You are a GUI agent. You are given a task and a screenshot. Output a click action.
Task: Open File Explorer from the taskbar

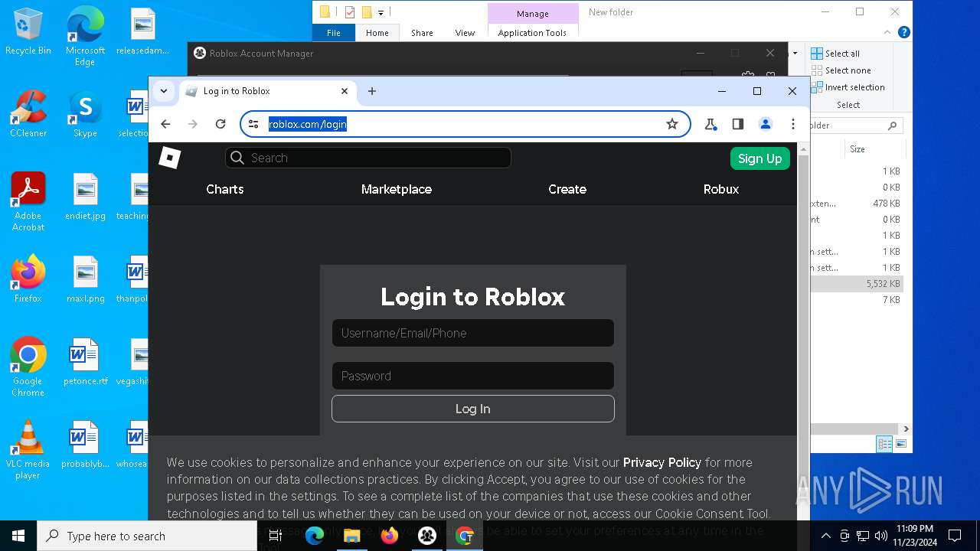click(x=352, y=536)
